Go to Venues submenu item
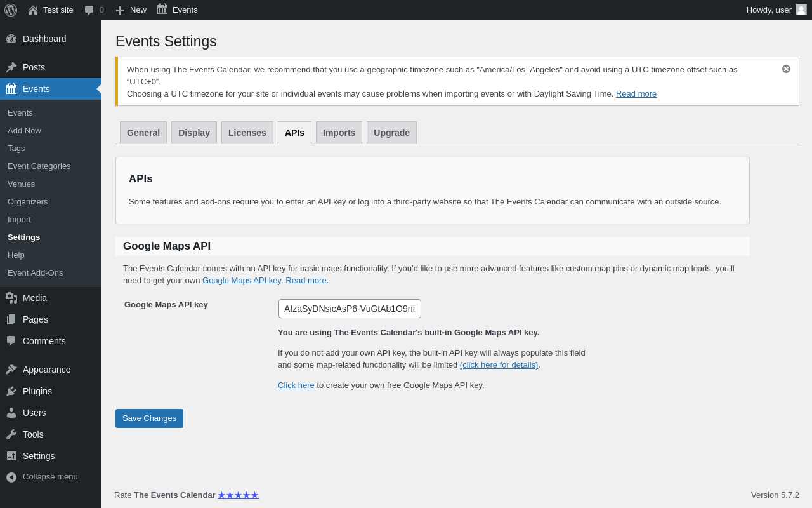Viewport: 812px width, 508px height. [22, 184]
